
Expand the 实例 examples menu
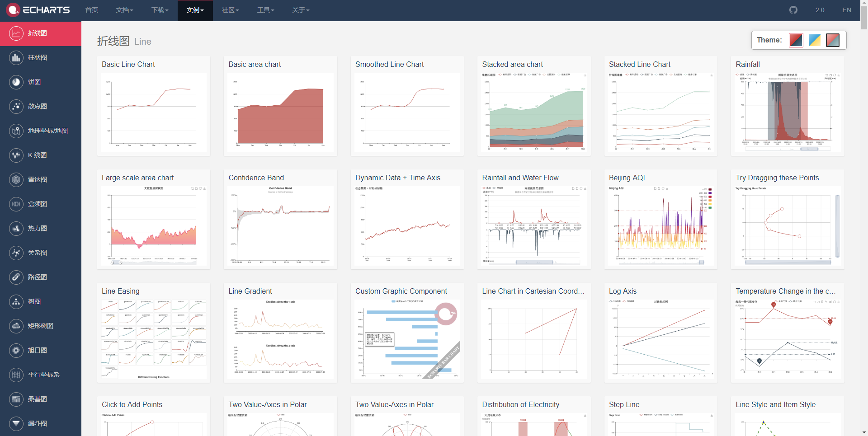point(195,10)
